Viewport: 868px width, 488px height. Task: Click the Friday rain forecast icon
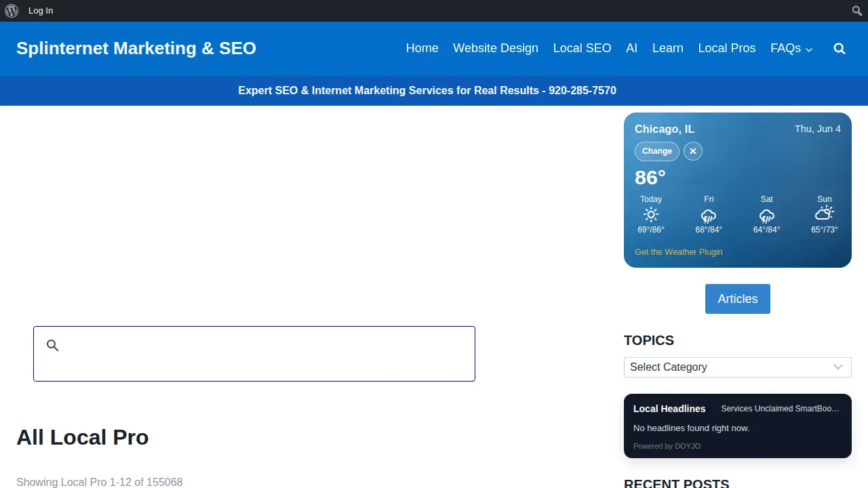tap(709, 216)
